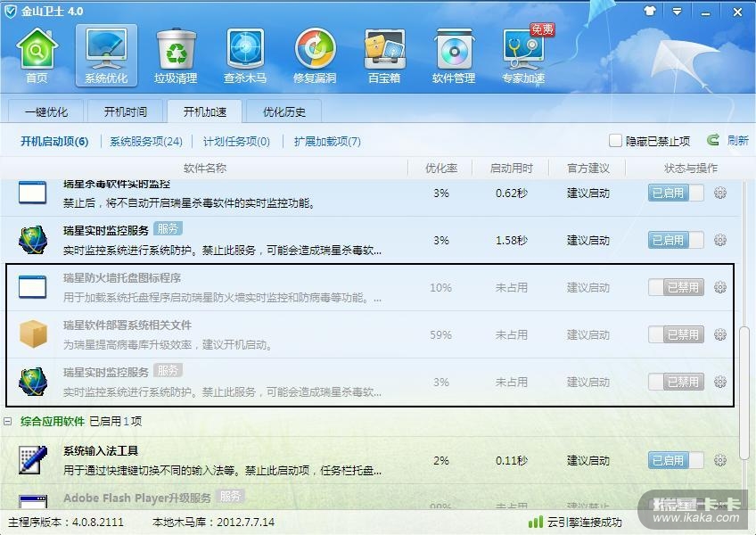This screenshot has height=535, width=756.
Task: Select the 系统优化 toolbar icon
Action: click(106, 55)
